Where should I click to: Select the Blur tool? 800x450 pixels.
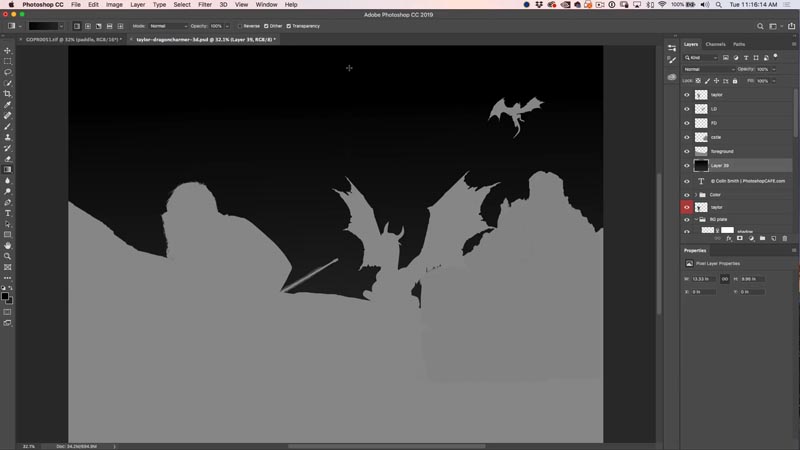click(x=8, y=181)
